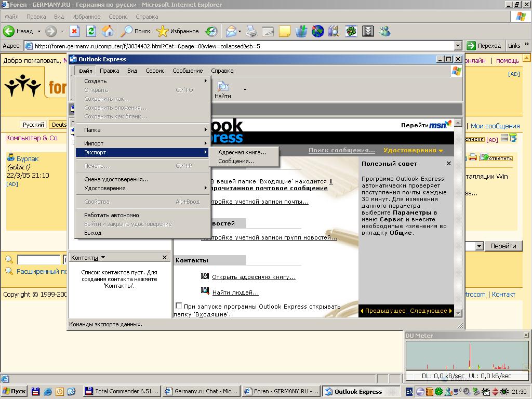Expand the Импорт submenu
The image size is (532, 399).
click(143, 143)
